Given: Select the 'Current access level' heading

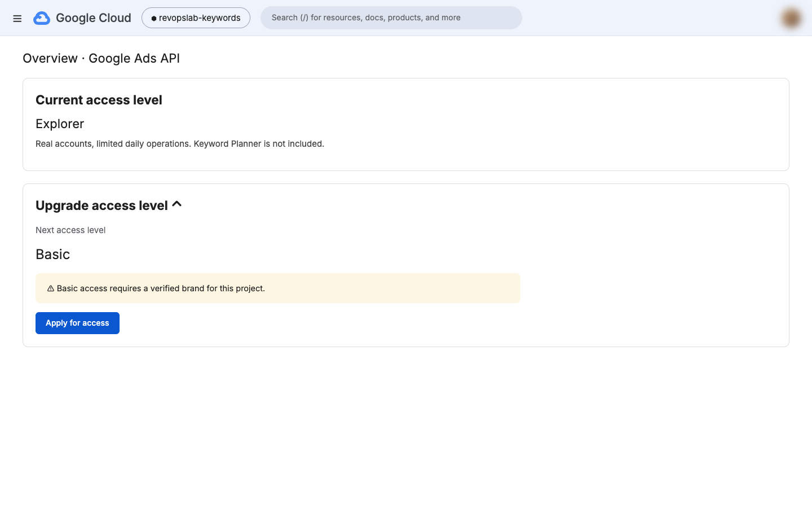Looking at the screenshot, I should 99,100.
